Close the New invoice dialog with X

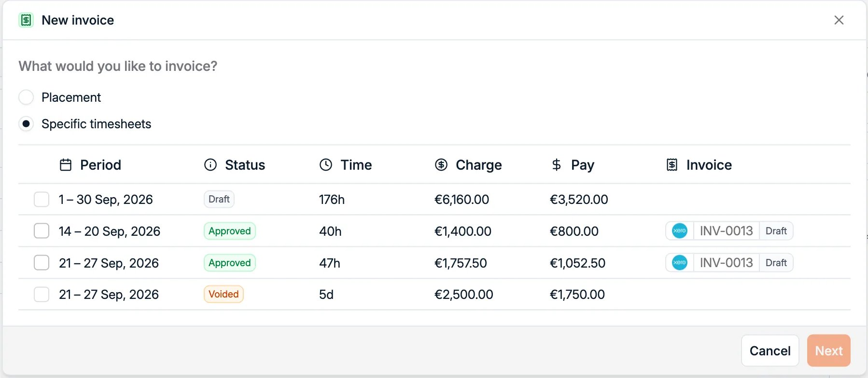click(x=839, y=20)
